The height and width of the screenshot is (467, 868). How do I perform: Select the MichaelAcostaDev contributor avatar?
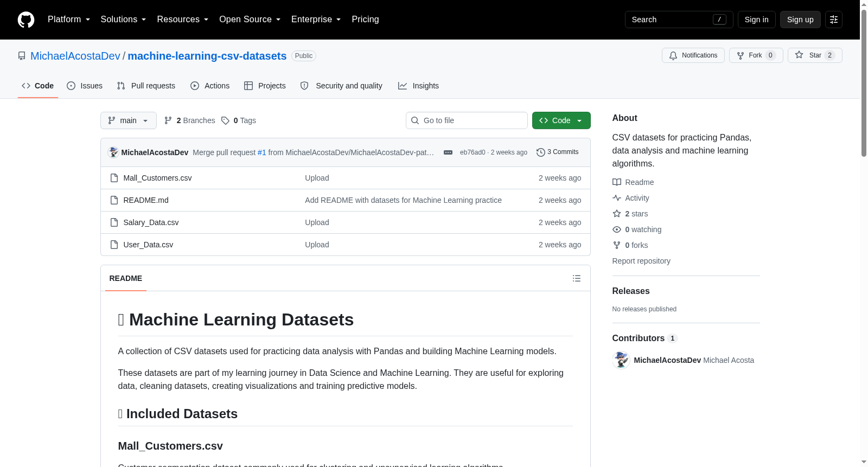click(x=621, y=360)
